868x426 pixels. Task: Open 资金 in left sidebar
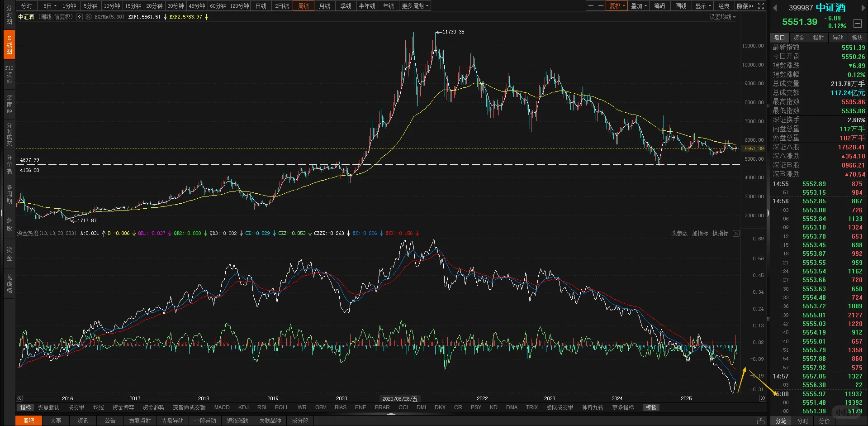(x=9, y=254)
